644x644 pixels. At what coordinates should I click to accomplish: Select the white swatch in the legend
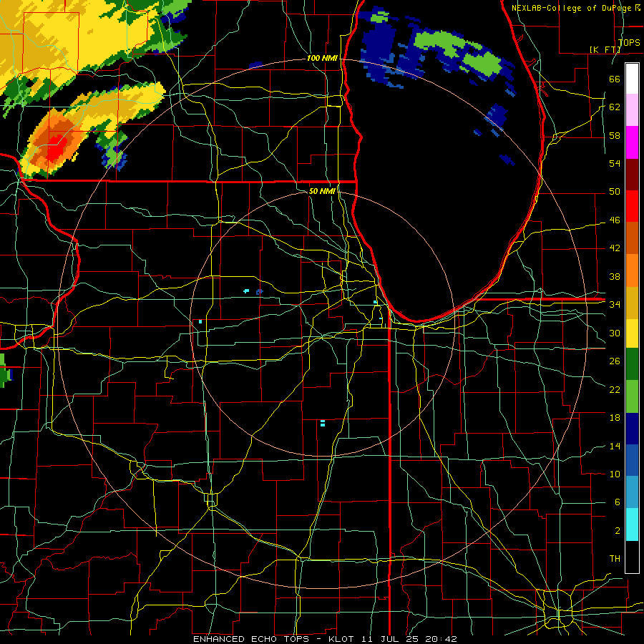click(632, 79)
